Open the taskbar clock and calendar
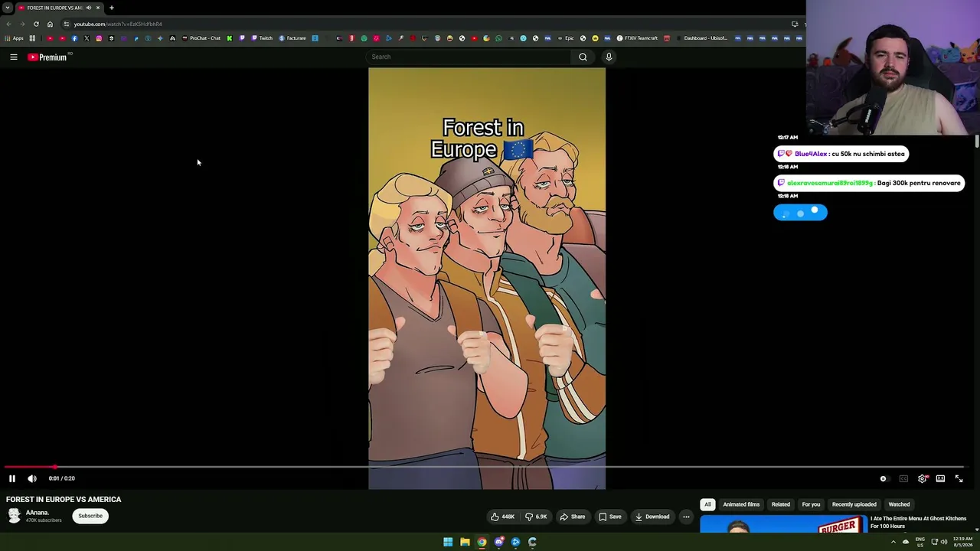 963,542
